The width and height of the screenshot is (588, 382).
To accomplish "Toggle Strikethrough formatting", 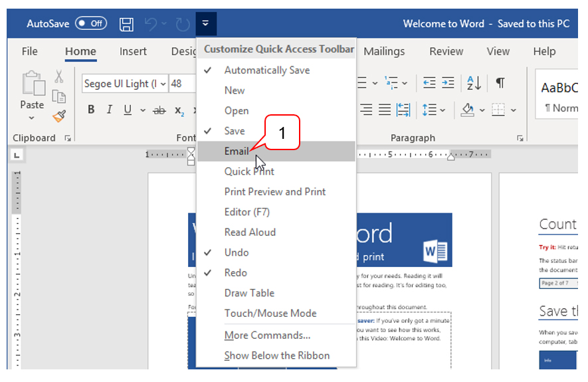I will point(159,110).
